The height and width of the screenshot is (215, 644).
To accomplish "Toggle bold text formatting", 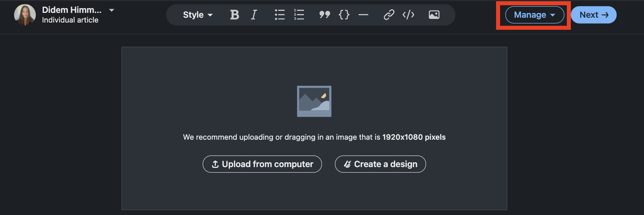I will [x=234, y=15].
